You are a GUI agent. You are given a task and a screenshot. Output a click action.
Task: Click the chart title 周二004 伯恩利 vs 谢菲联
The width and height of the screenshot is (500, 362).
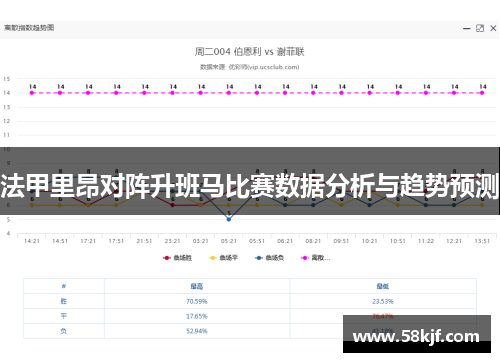click(249, 52)
